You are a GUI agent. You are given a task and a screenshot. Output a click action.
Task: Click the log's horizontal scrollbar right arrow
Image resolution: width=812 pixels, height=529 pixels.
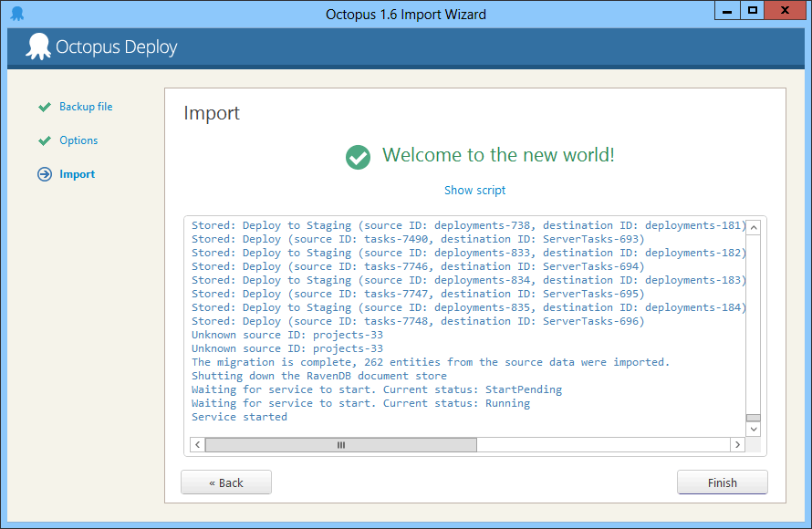click(x=737, y=445)
